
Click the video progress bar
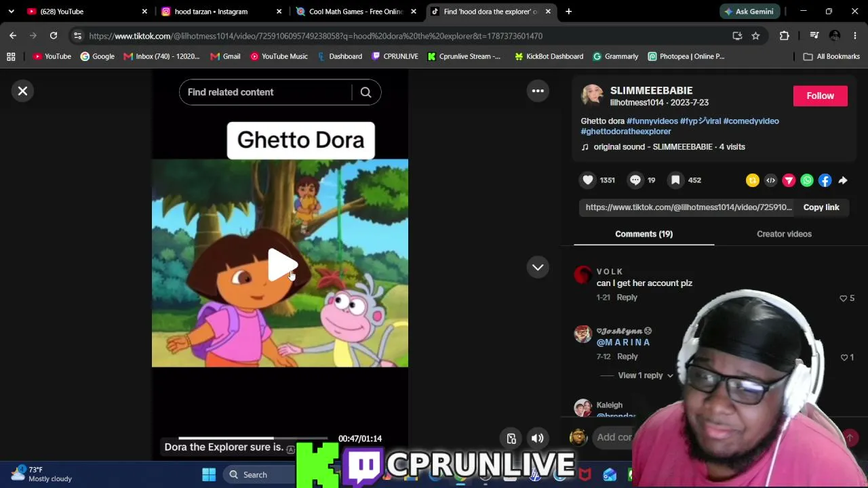(253, 439)
